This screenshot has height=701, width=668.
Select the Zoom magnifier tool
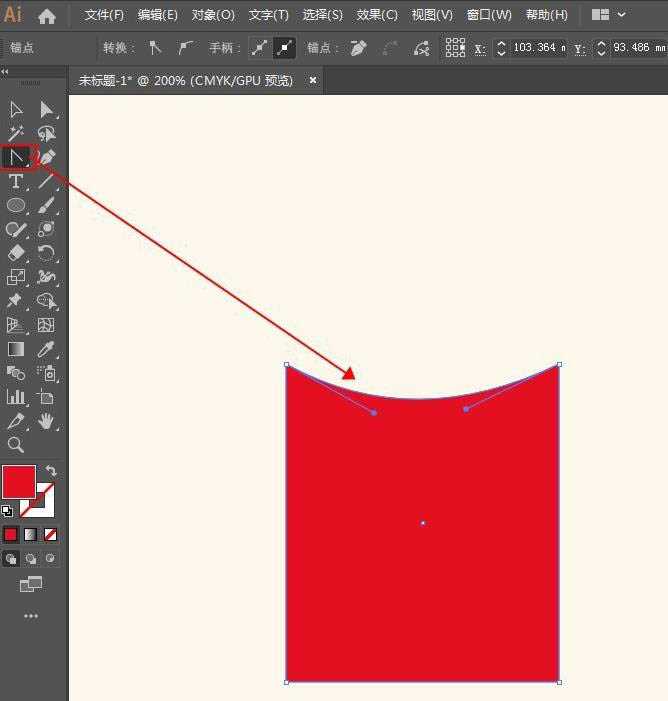click(16, 445)
